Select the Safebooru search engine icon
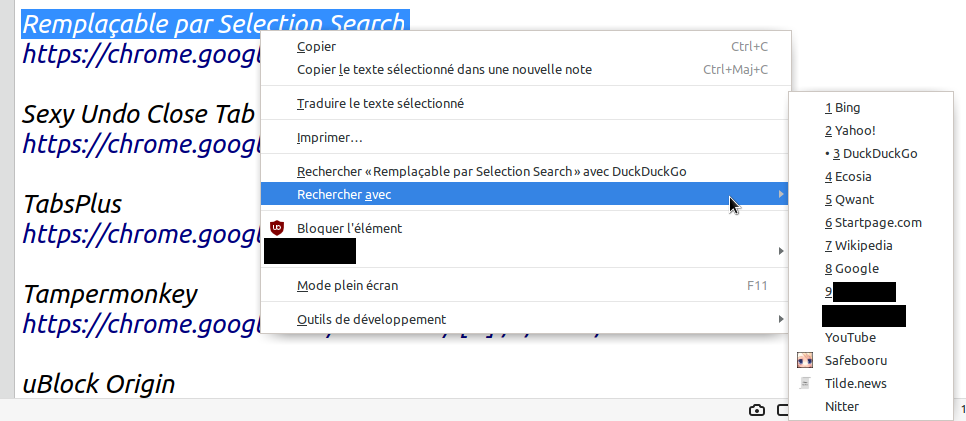Image resolution: width=966 pixels, height=421 pixels. click(805, 360)
